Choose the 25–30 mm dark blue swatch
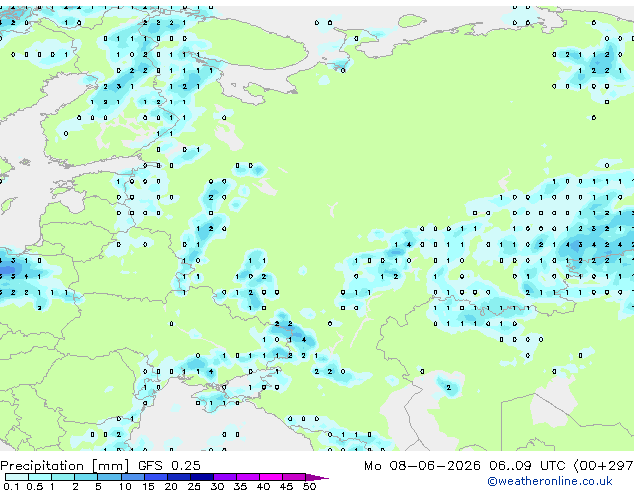This screenshot has height=490, width=634. (201, 477)
